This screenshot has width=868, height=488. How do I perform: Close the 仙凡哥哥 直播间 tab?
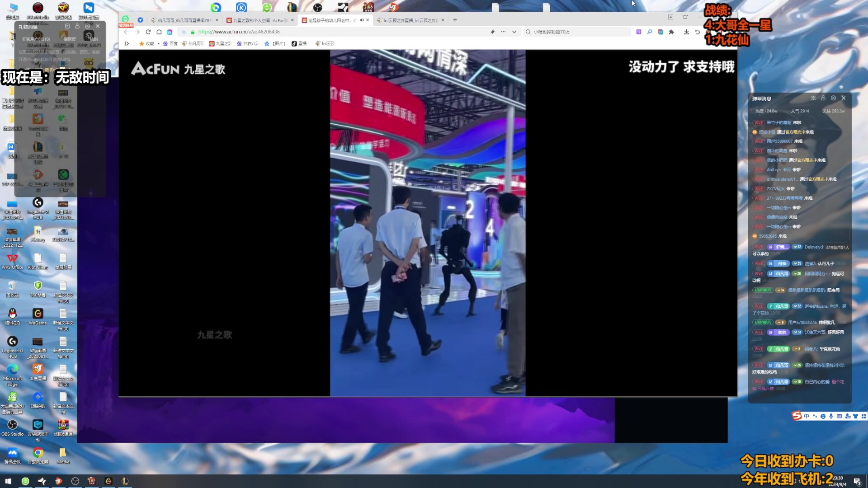coord(217,20)
